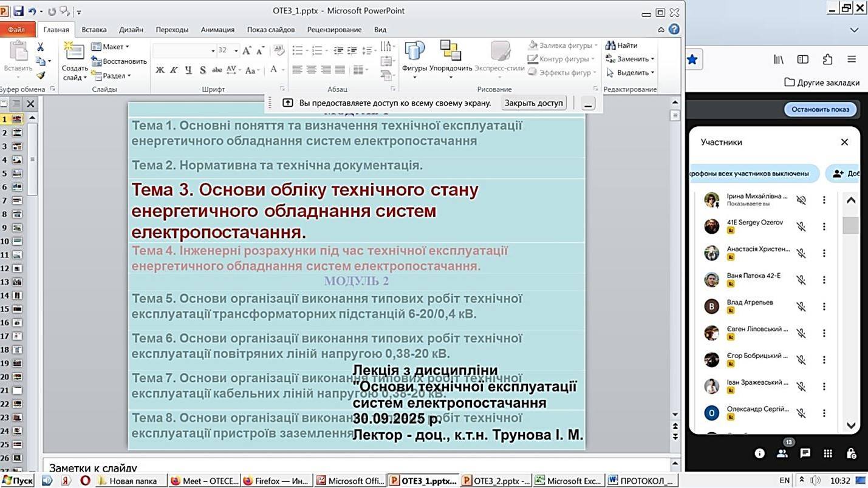Viewport: 868px width, 488px height.
Task: Click the Закрыть доступ button
Action: point(533,103)
